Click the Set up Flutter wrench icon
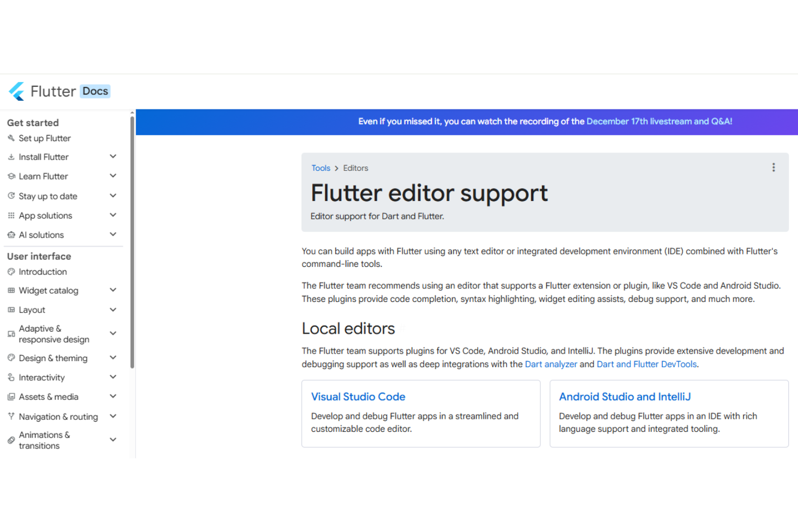 click(x=11, y=138)
